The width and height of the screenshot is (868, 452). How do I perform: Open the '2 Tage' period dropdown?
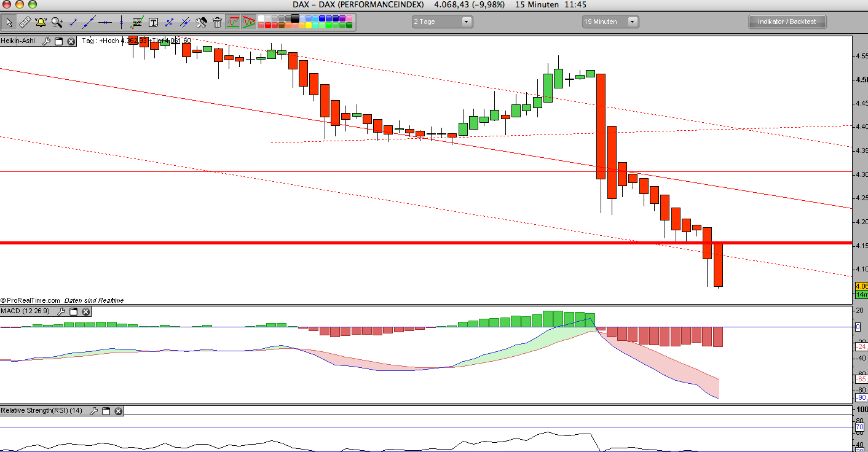442,21
